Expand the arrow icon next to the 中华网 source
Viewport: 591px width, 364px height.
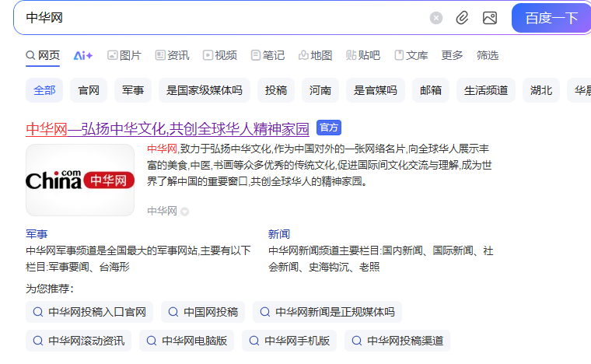(x=185, y=212)
